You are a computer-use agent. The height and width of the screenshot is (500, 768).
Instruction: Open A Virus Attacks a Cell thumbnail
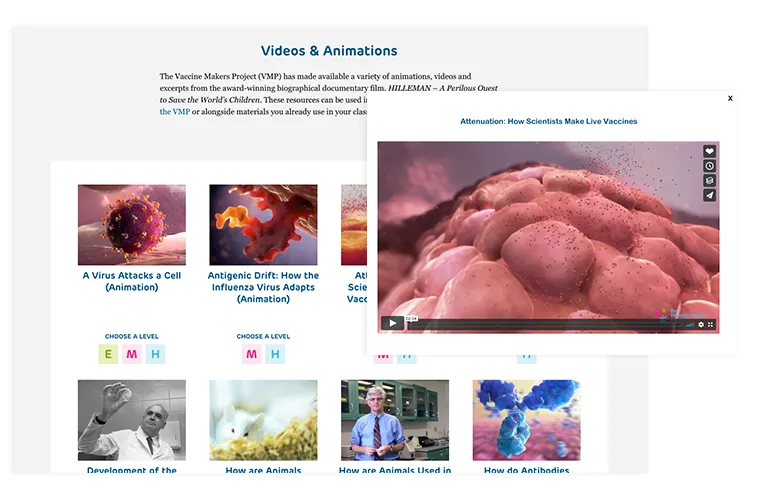point(132,225)
